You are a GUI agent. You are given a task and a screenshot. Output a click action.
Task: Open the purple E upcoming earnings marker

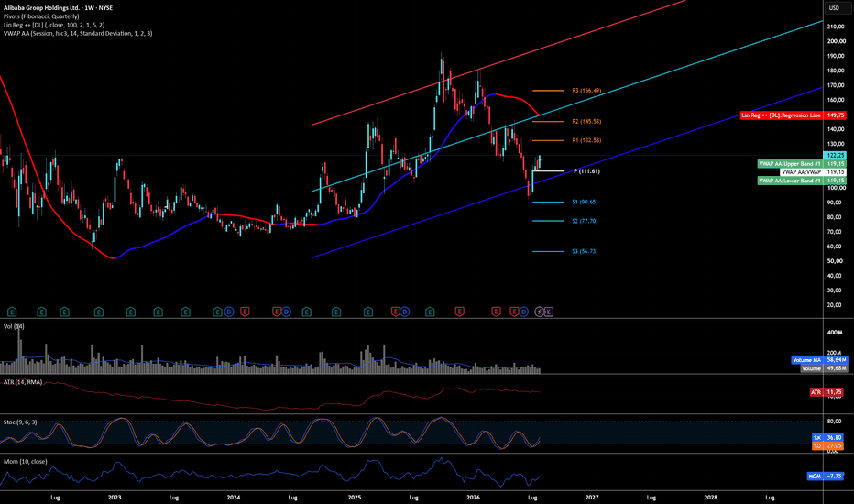point(549,312)
